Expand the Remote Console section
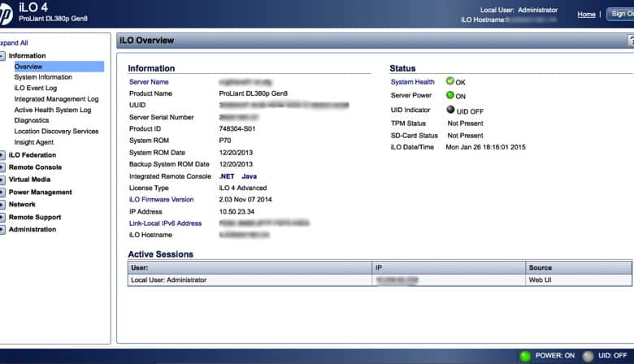The height and width of the screenshot is (364, 634). pyautogui.click(x=2, y=167)
